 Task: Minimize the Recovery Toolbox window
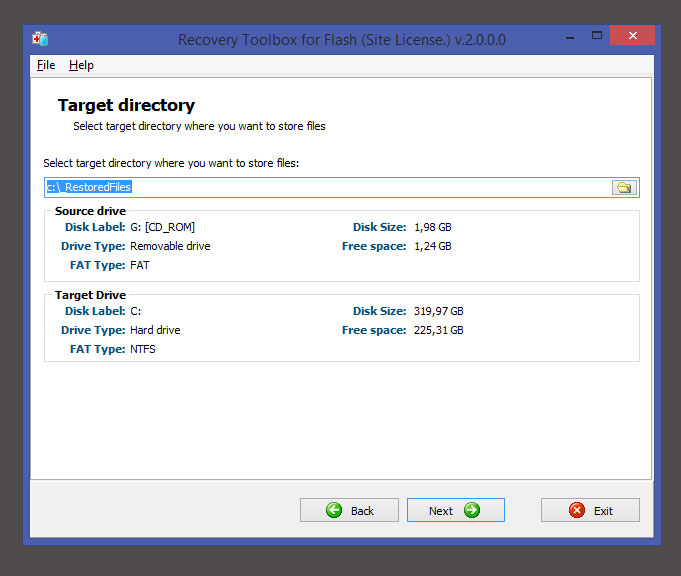pos(563,37)
